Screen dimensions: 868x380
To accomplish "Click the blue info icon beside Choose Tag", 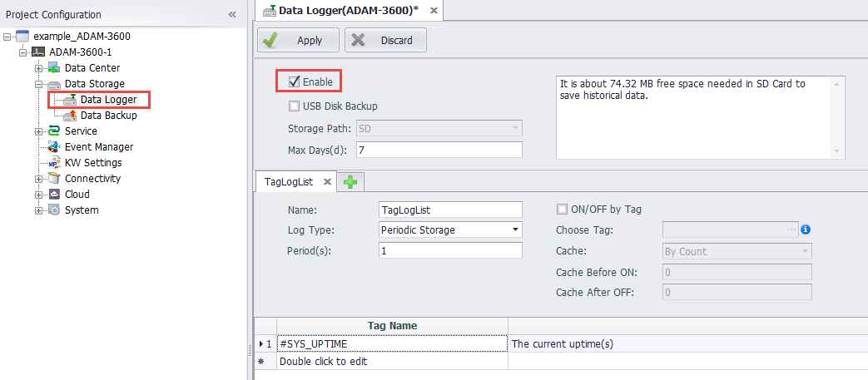I will (806, 230).
